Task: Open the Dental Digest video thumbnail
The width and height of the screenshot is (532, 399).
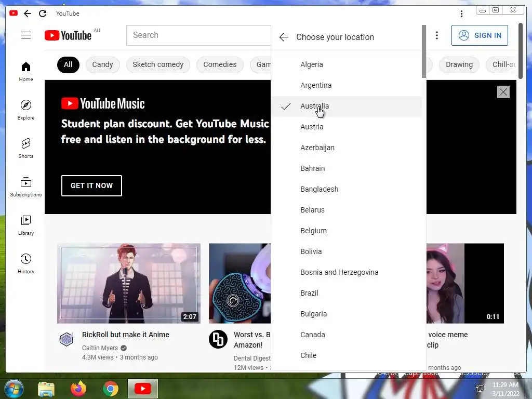Action: (x=240, y=283)
